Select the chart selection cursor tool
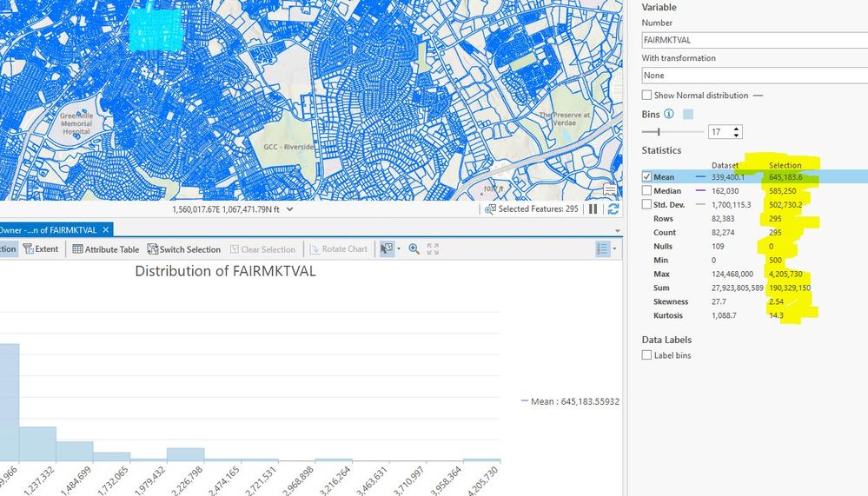This screenshot has width=868, height=496. point(387,249)
